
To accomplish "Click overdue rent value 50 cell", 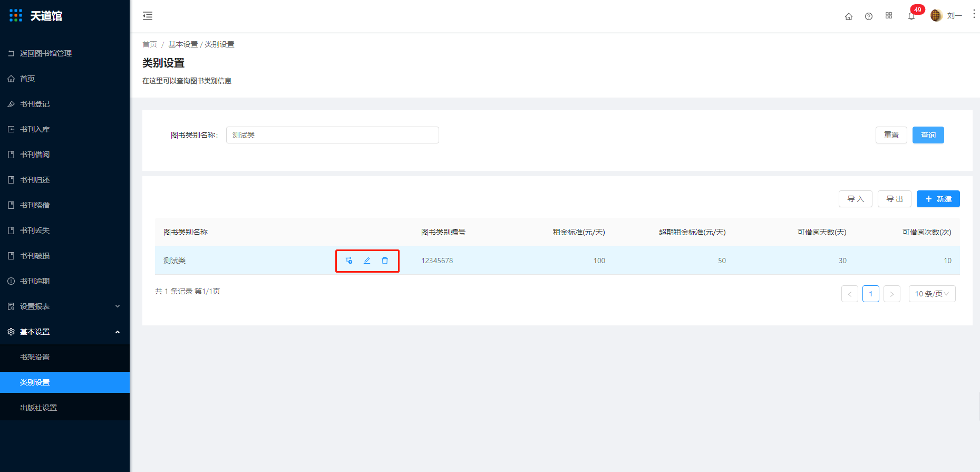I will tap(722, 261).
